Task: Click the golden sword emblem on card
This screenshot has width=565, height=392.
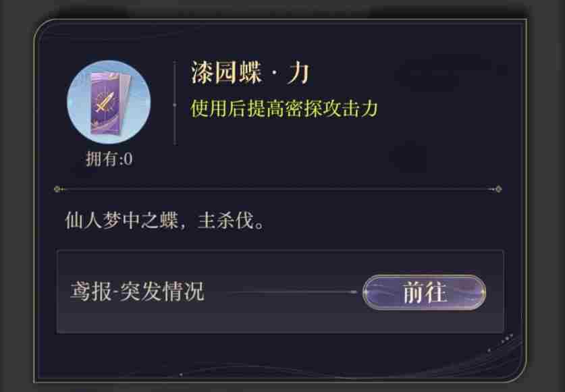Action: (105, 103)
